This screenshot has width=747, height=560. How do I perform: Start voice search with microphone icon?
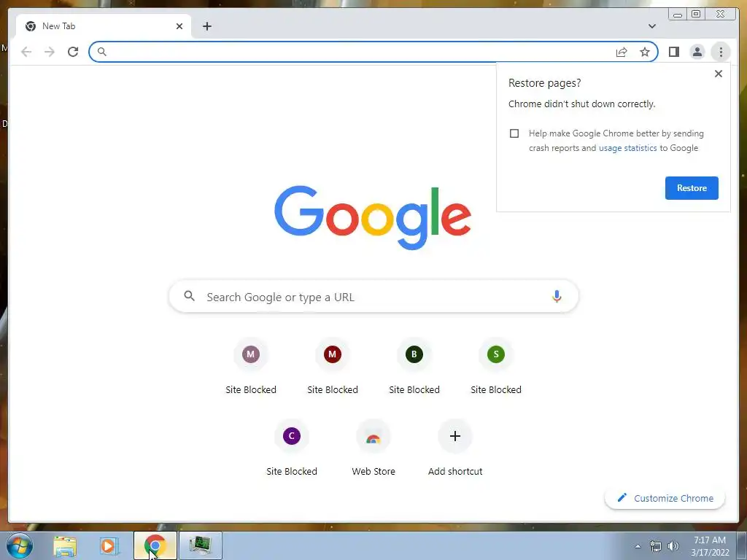tap(557, 296)
